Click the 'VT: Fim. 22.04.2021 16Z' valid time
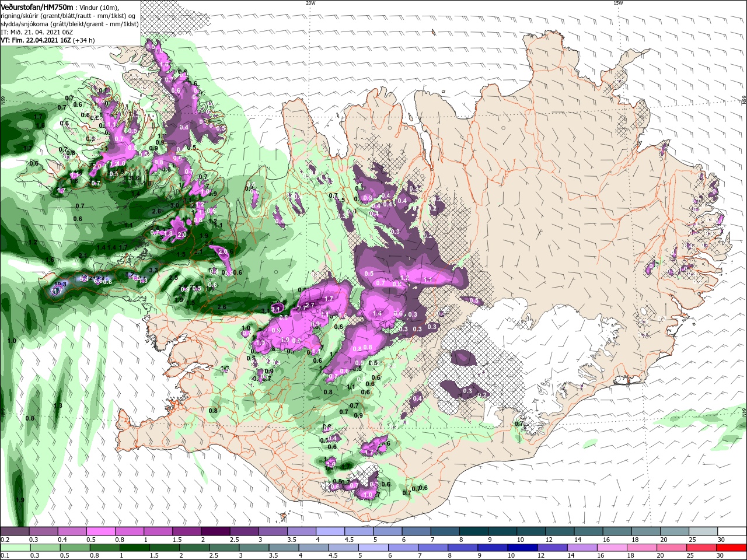Image resolution: width=747 pixels, height=560 pixels. [36, 40]
